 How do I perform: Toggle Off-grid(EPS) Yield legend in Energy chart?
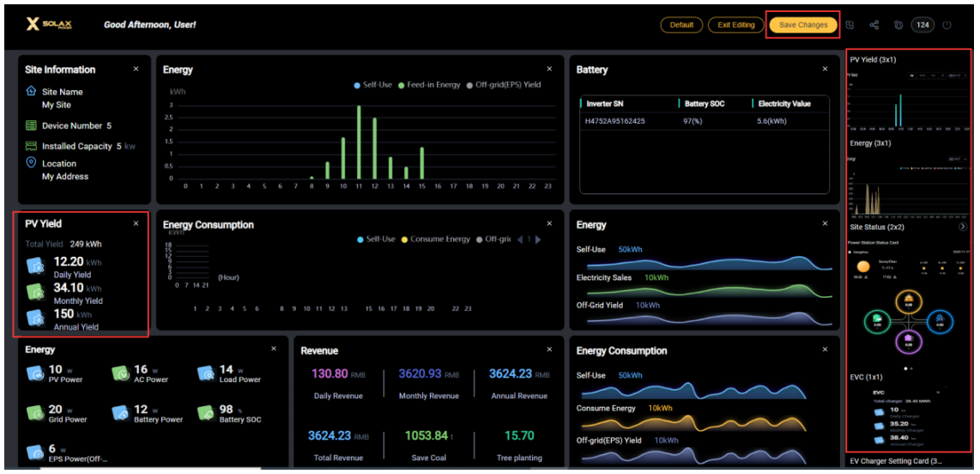502,85
